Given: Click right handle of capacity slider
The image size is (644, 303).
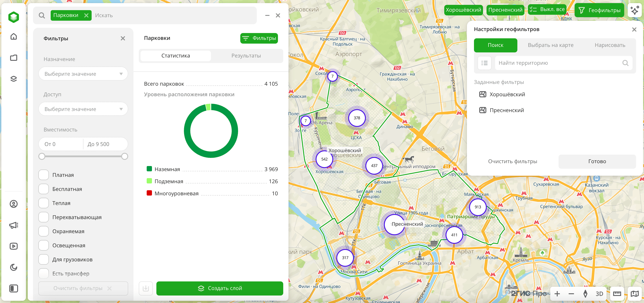Looking at the screenshot, I should (x=124, y=156).
